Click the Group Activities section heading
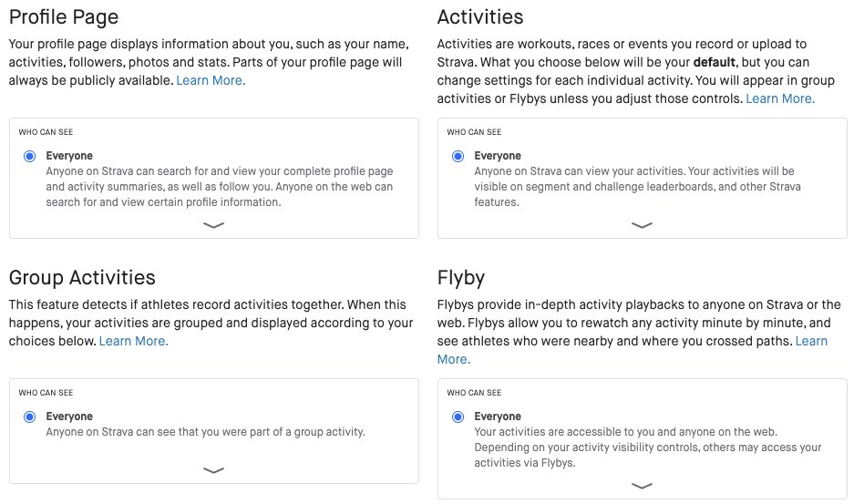Image resolution: width=854 pixels, height=504 pixels. (82, 277)
